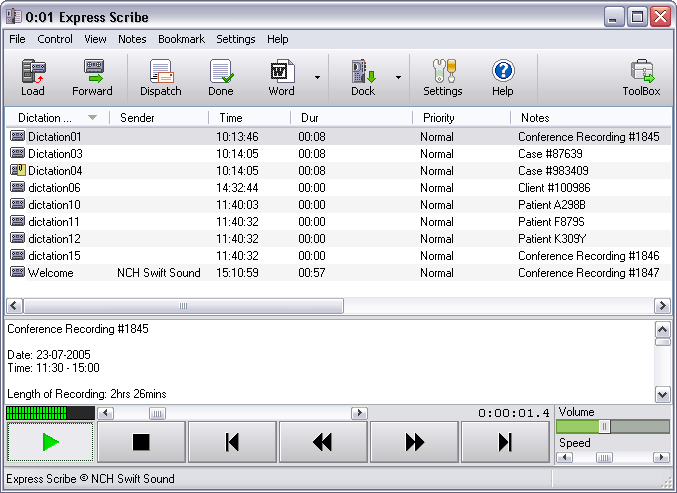Stop playback with the square Stop button

(x=141, y=442)
